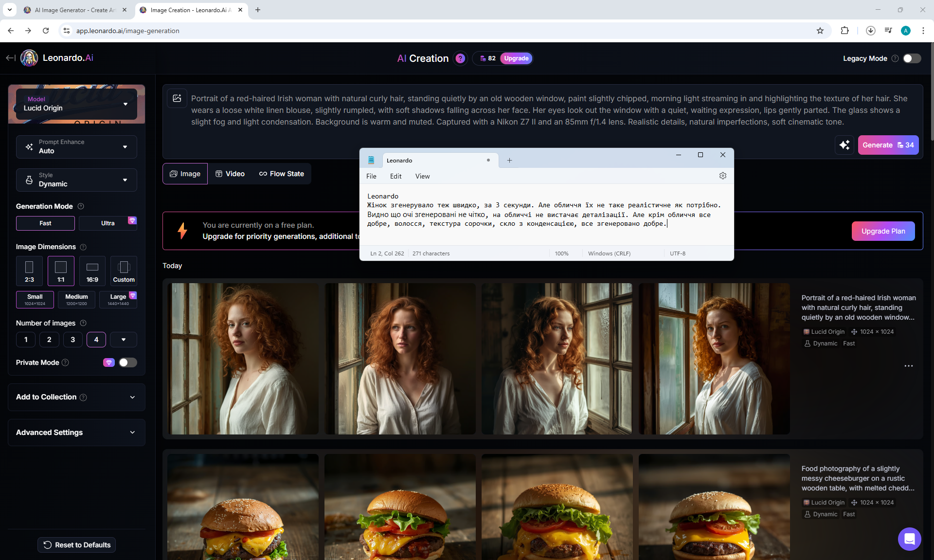Expand the Advanced Settings section

pos(76,433)
